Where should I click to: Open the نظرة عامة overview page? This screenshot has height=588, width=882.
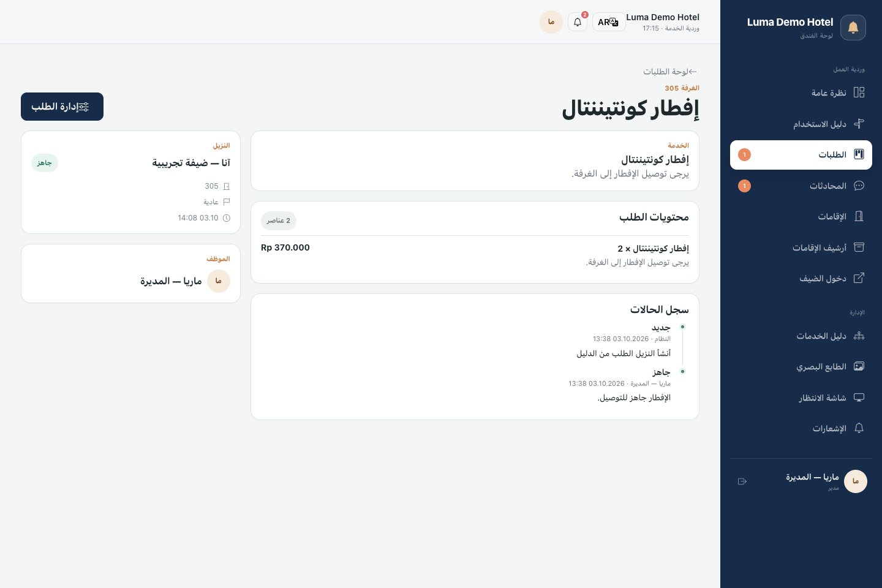click(x=801, y=92)
